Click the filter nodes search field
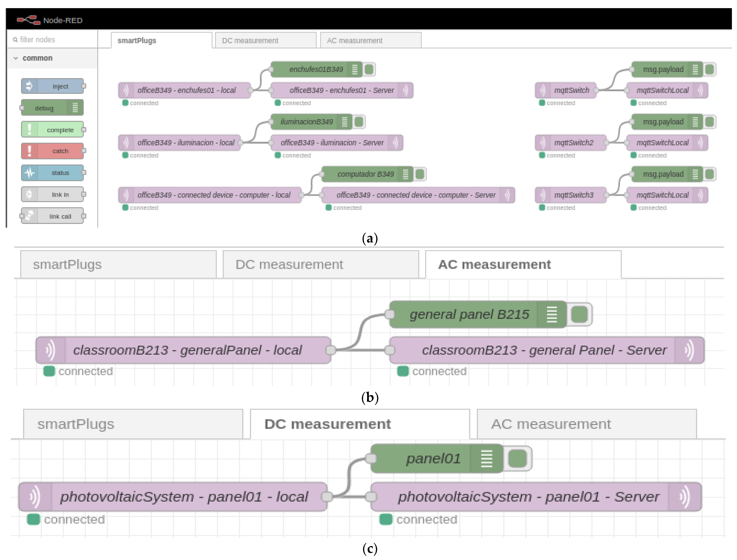Screen dimensions: 737x560 53,40
